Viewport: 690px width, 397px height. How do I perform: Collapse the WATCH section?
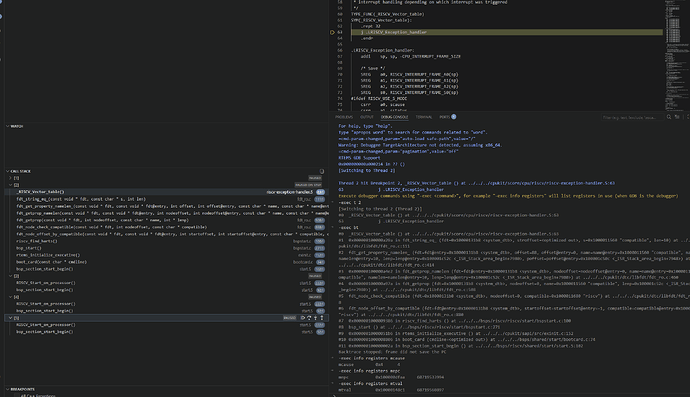[x=8, y=126]
